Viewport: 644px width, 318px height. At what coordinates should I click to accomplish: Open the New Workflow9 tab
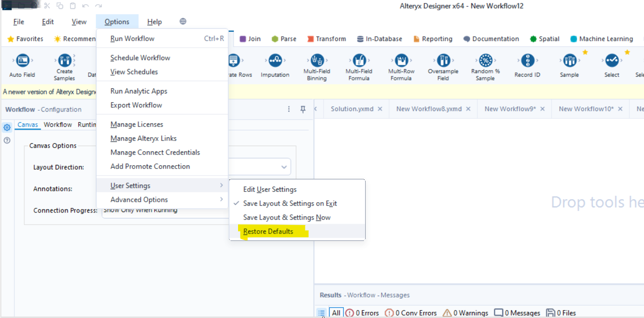[x=510, y=108]
